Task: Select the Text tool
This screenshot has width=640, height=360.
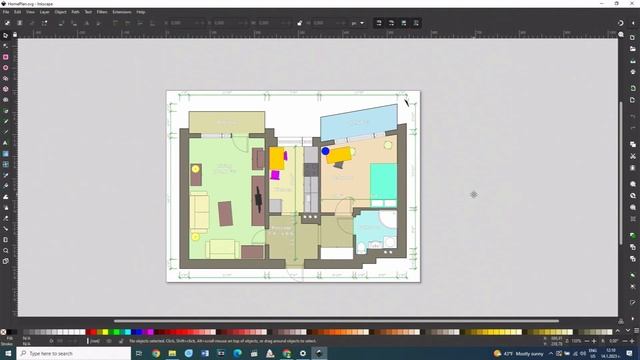Action: (5, 143)
